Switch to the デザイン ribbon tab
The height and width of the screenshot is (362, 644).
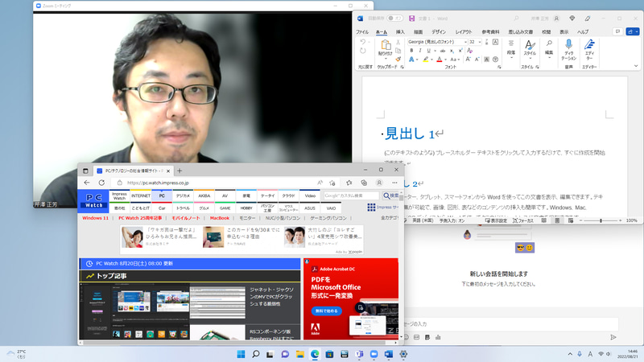(x=439, y=32)
